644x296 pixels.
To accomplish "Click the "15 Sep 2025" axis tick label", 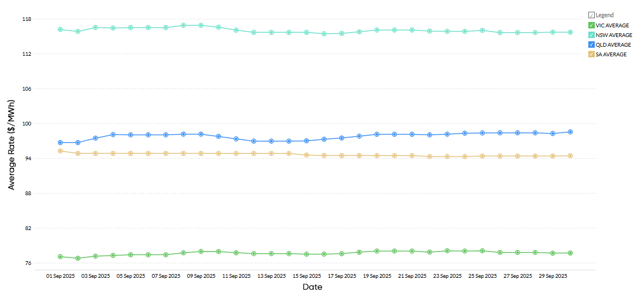I will point(306,276).
